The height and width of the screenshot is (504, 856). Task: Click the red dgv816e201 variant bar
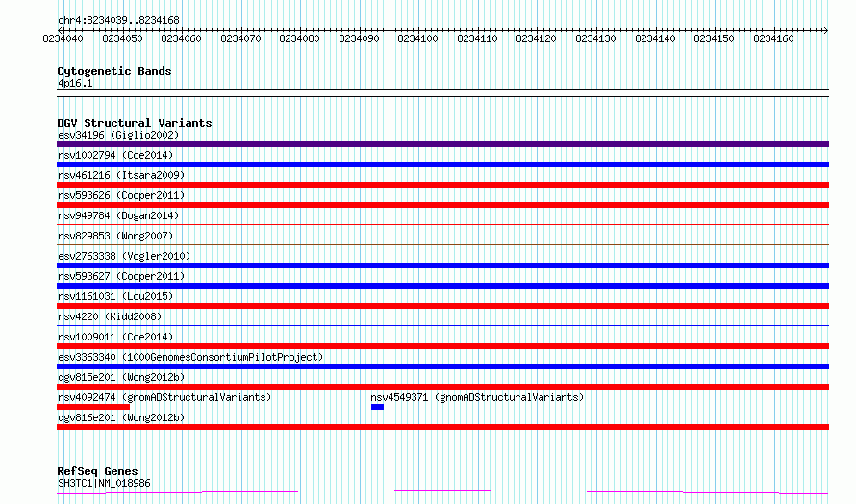pyautogui.click(x=442, y=427)
